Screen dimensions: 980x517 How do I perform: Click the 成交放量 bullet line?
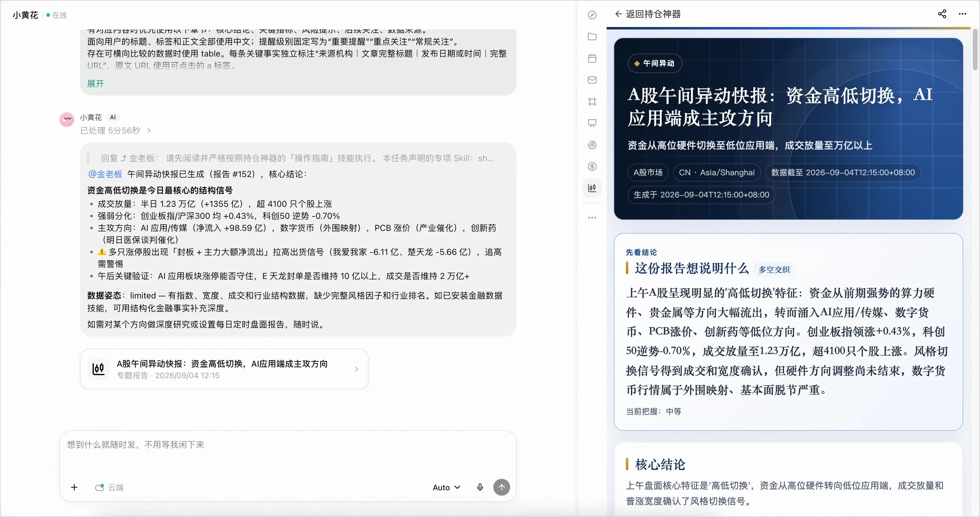(215, 204)
